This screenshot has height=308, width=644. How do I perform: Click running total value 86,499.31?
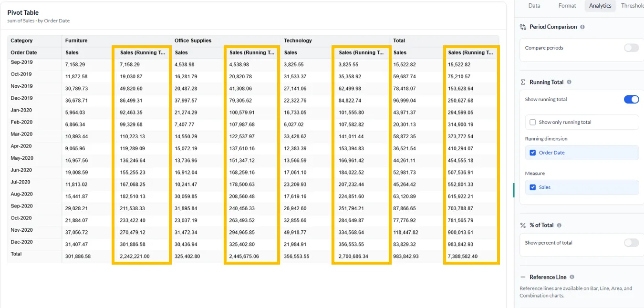pos(131,101)
